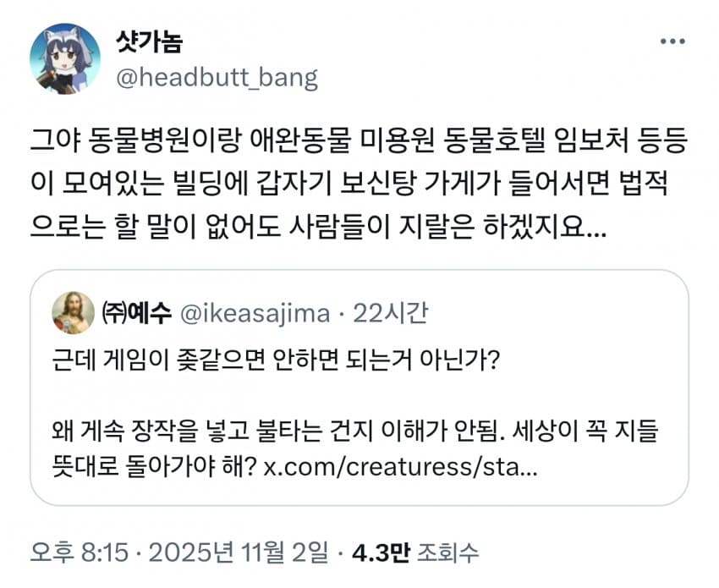
Task: Open the @headbutt_bang handle
Action: pos(215,77)
